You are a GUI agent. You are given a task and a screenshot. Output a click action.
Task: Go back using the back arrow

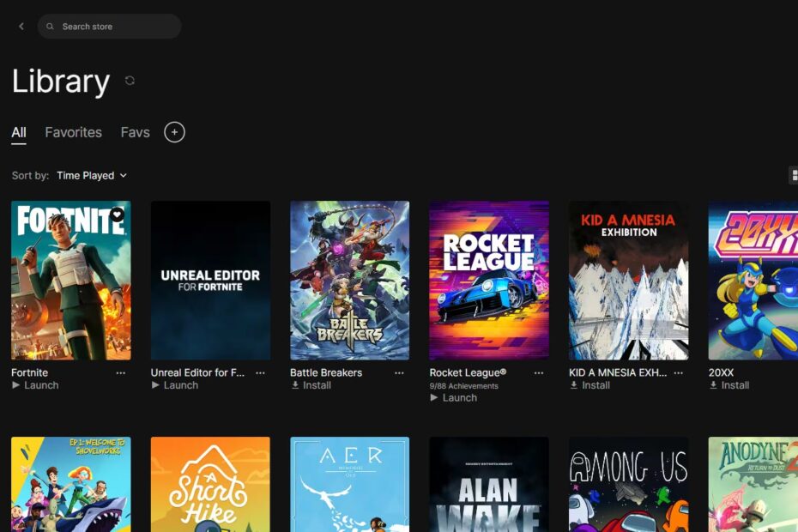click(21, 27)
